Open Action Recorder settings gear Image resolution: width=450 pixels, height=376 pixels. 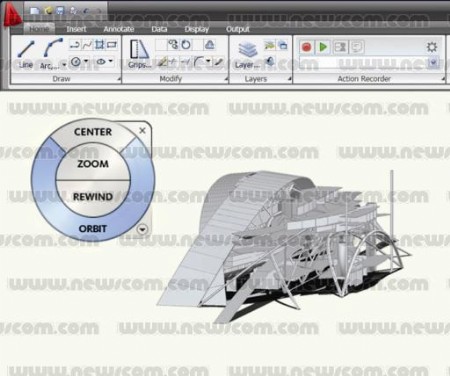(x=432, y=47)
